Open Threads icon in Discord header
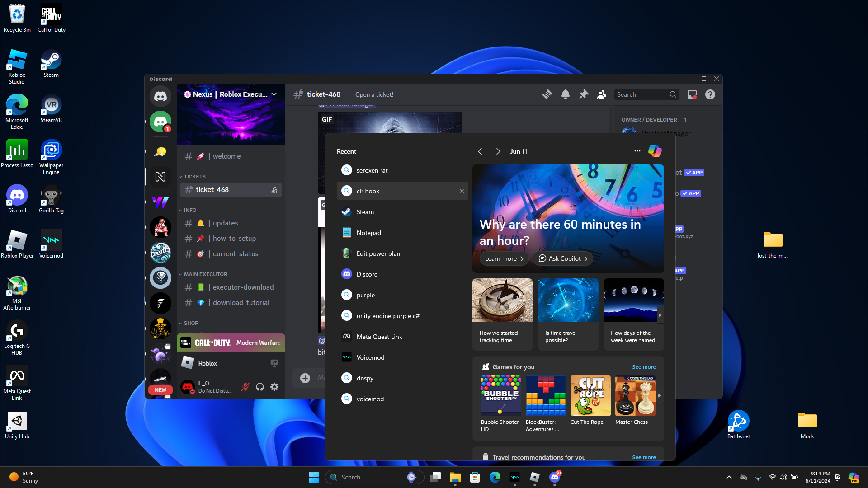 [x=547, y=94]
